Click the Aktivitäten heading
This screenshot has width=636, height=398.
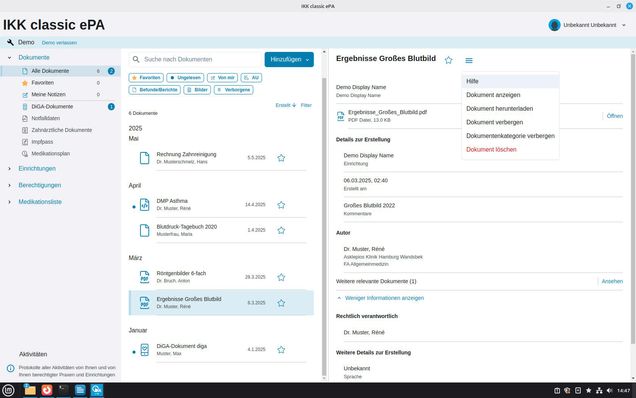click(x=33, y=354)
